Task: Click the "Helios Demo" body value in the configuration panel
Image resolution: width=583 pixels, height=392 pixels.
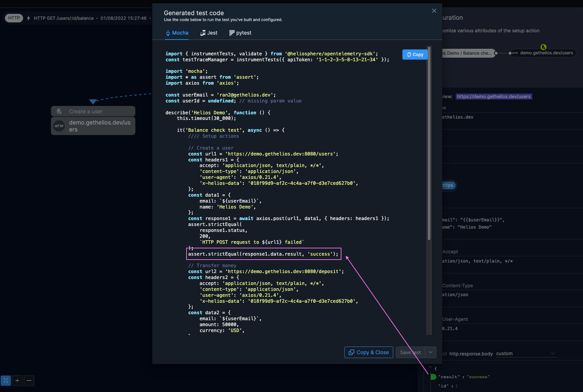Action: click(475, 227)
